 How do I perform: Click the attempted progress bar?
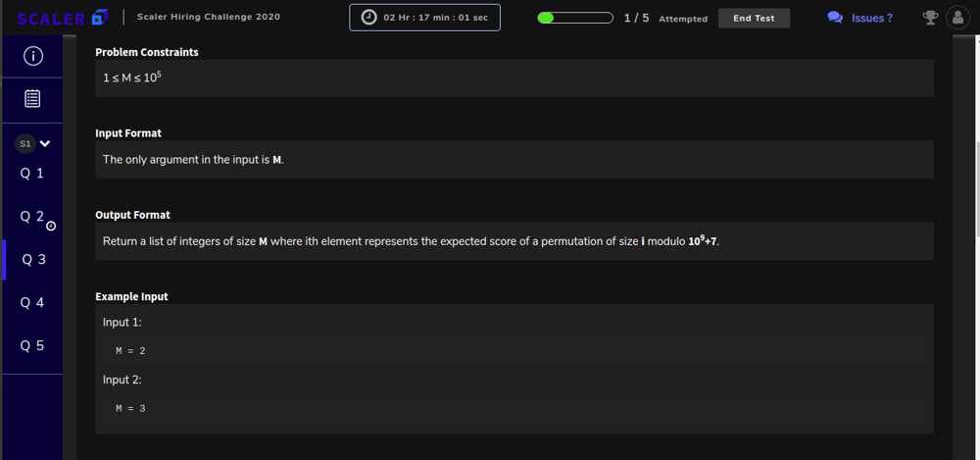click(x=575, y=19)
